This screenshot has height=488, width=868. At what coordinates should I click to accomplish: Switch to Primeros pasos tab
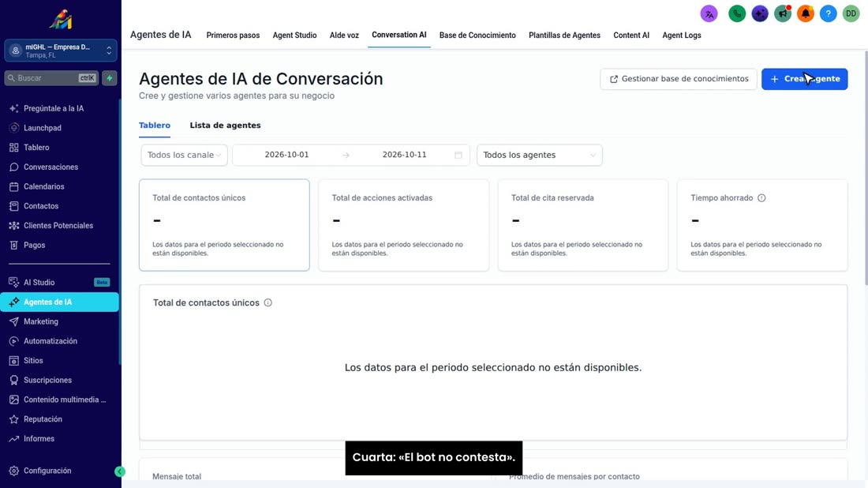coord(233,35)
